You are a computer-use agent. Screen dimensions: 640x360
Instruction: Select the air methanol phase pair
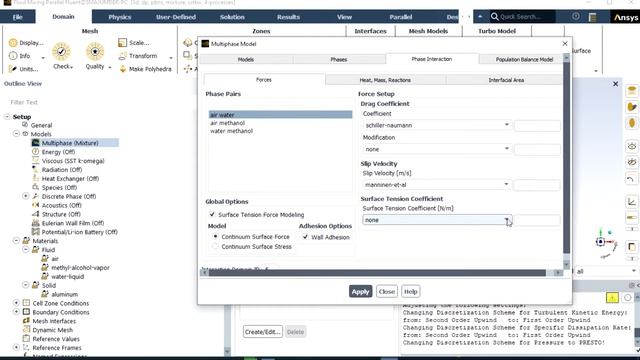[280, 123]
